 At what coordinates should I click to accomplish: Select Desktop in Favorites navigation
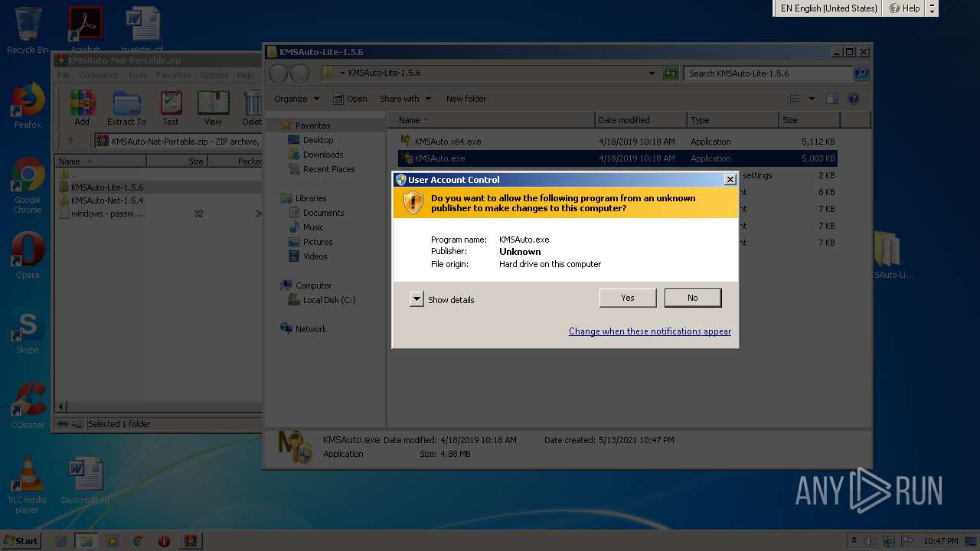click(x=318, y=140)
